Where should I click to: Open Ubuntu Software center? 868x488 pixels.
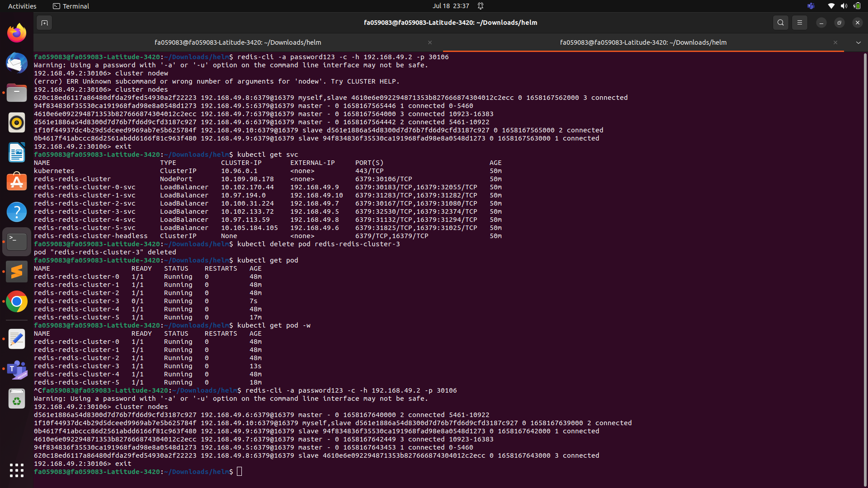click(16, 182)
